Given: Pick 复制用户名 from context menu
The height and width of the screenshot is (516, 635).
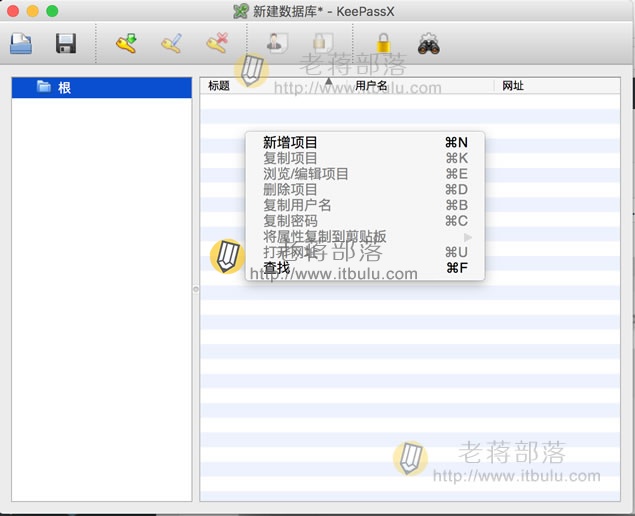Looking at the screenshot, I should tap(365, 205).
